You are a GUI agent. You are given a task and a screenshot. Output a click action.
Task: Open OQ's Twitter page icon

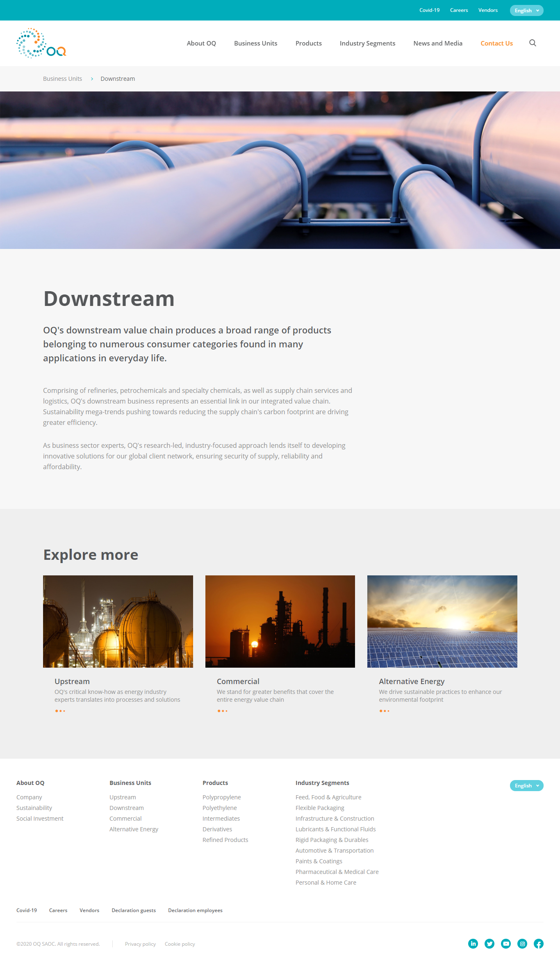pyautogui.click(x=489, y=944)
